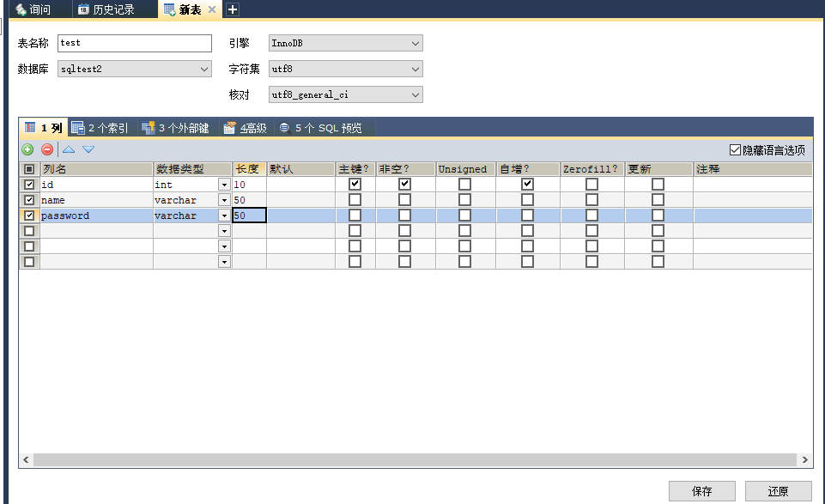The image size is (825, 504).
Task: Click the 还原 button
Action: coord(780,491)
